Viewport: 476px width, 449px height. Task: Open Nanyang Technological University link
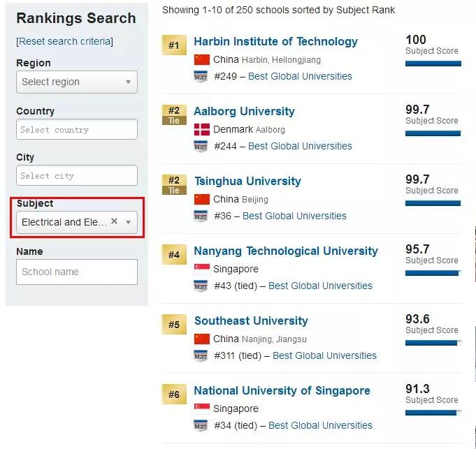(x=286, y=251)
